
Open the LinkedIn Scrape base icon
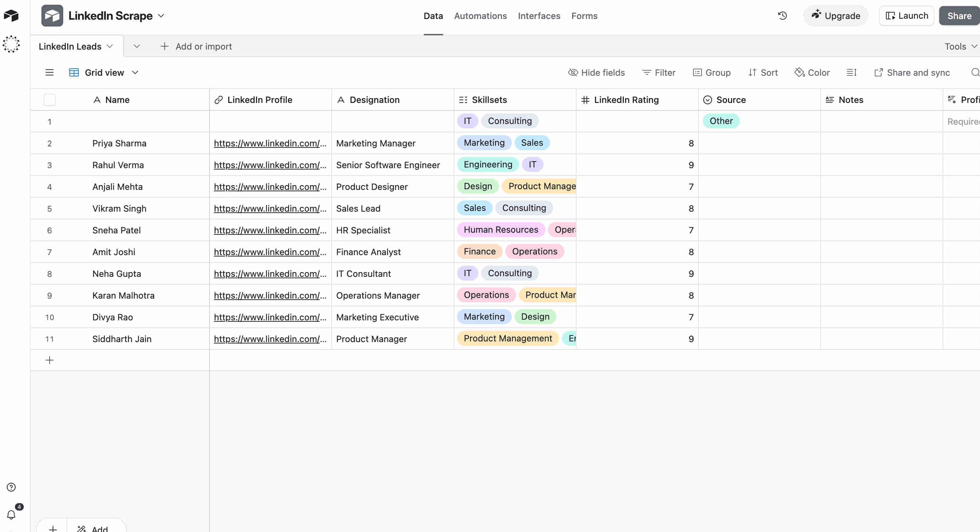click(52, 16)
